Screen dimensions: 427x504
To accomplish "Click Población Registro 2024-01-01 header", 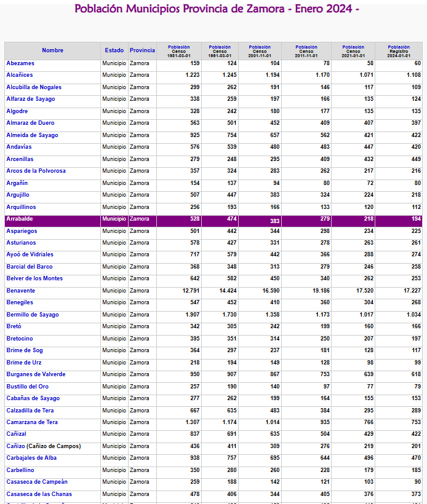I will coord(399,51).
